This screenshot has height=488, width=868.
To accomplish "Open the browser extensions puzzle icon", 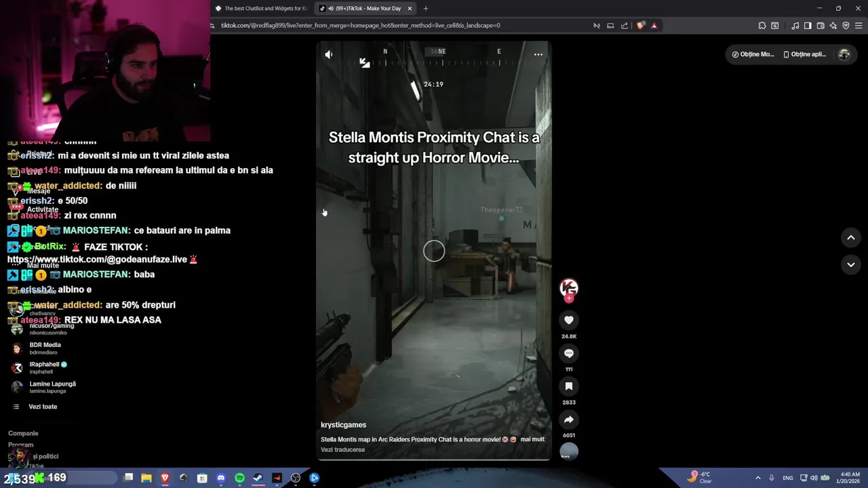I will click(762, 26).
